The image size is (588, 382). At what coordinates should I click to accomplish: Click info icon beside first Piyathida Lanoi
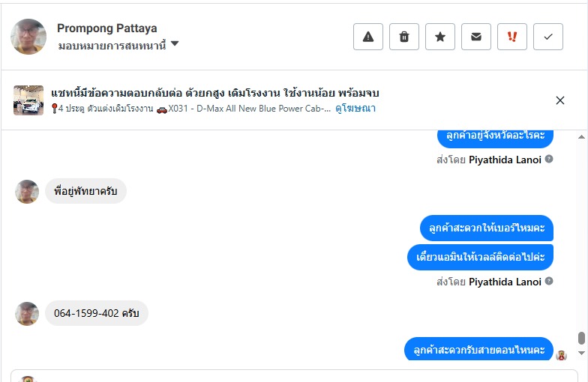coord(549,159)
